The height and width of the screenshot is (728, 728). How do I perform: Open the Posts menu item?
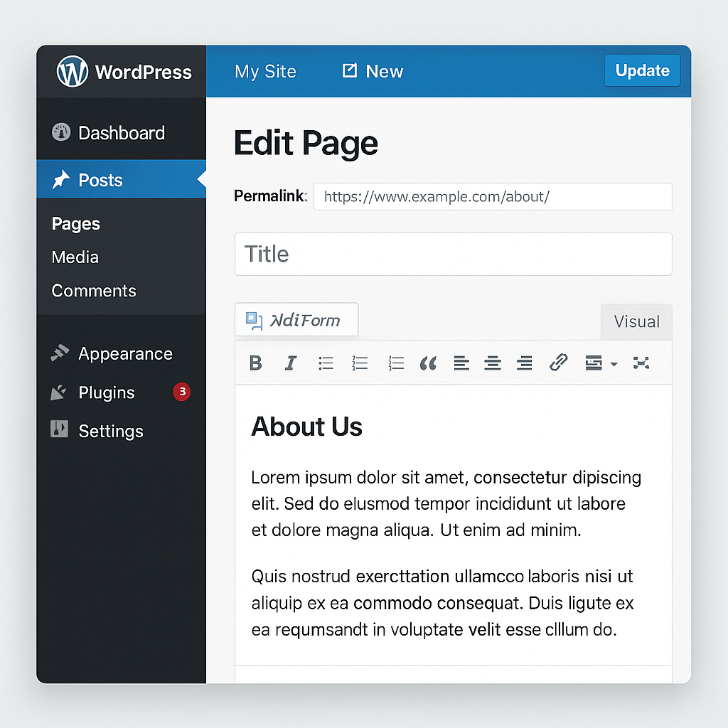(x=121, y=179)
